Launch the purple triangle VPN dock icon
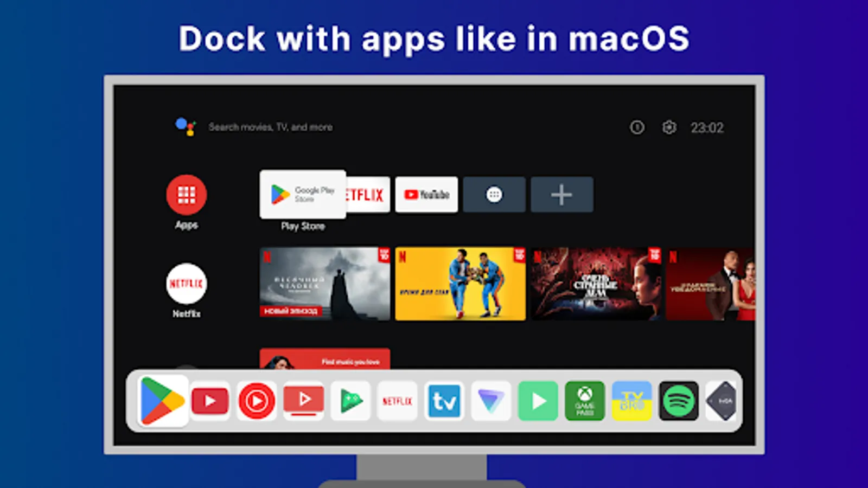The width and height of the screenshot is (868, 488). (491, 401)
